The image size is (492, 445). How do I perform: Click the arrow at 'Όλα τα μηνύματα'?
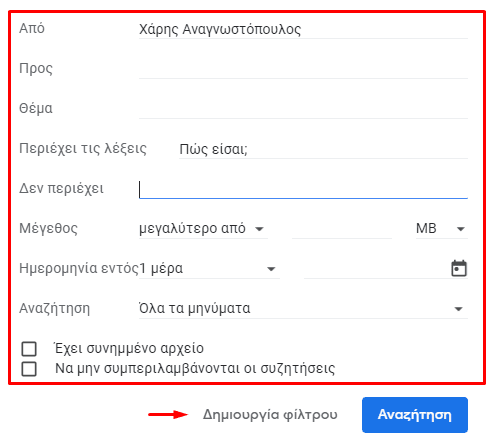point(459,309)
